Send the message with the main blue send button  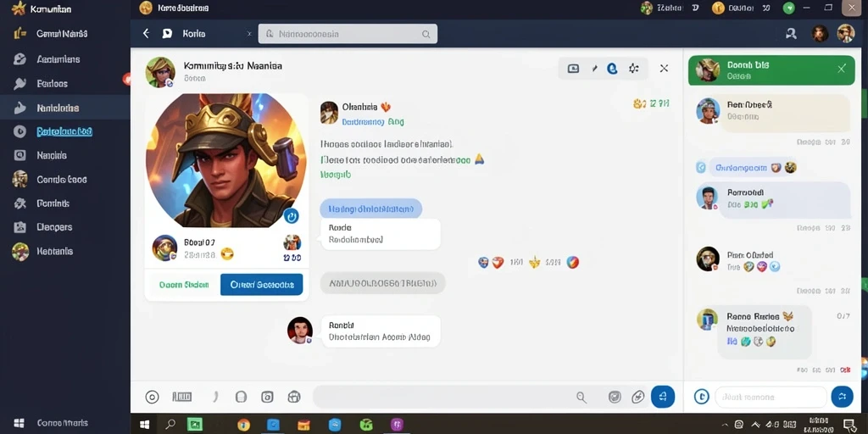point(663,397)
